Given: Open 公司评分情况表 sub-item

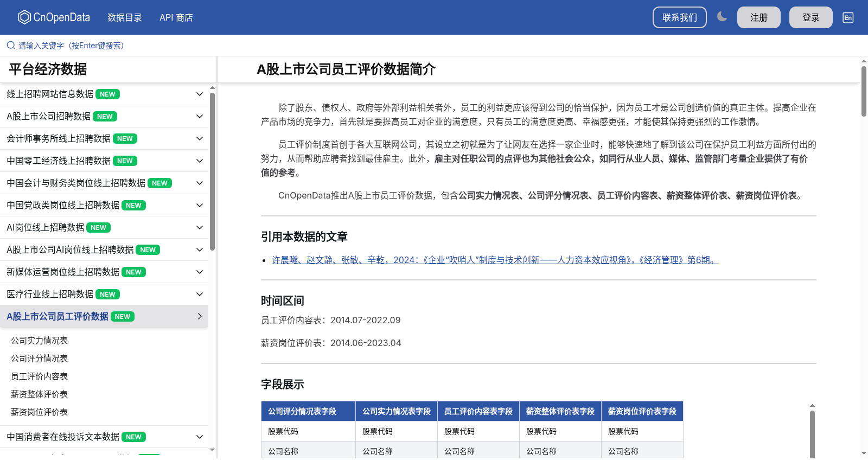Looking at the screenshot, I should 39,359.
